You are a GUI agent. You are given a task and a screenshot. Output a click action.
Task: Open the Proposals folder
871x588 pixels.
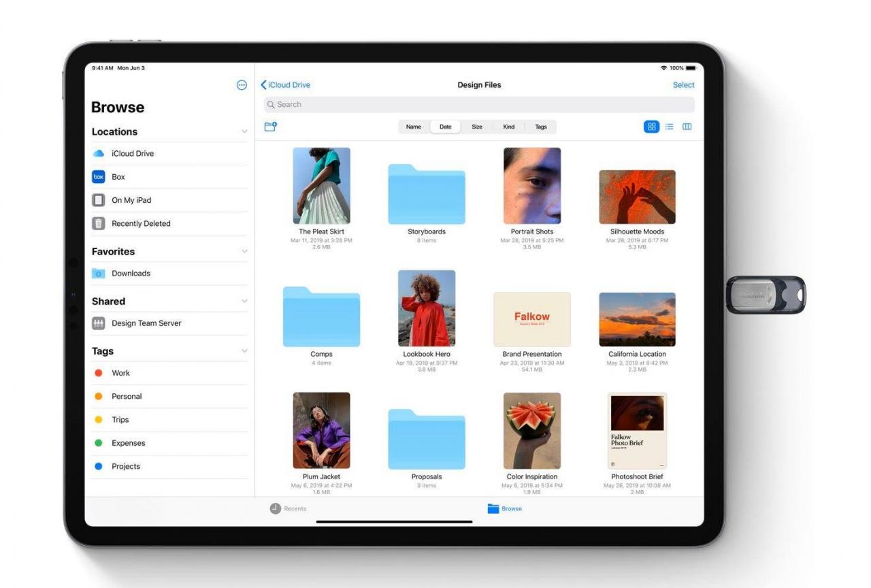[x=427, y=439]
